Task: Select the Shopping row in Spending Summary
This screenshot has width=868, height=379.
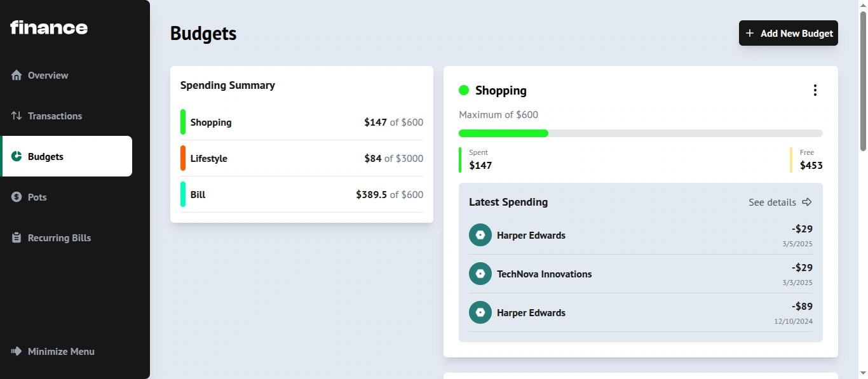Action: (x=302, y=122)
